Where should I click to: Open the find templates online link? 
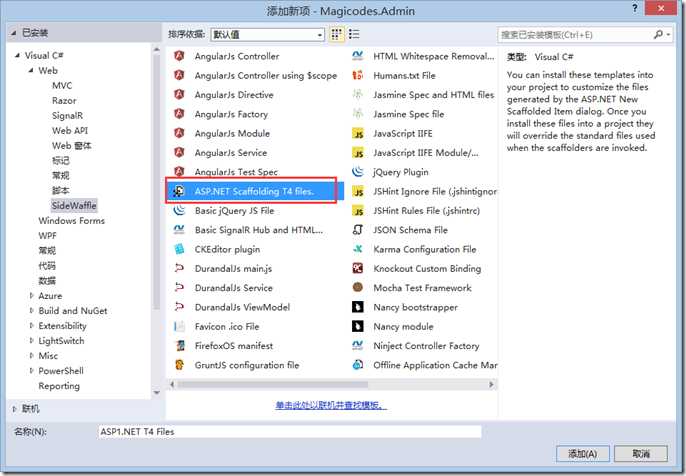[331, 405]
